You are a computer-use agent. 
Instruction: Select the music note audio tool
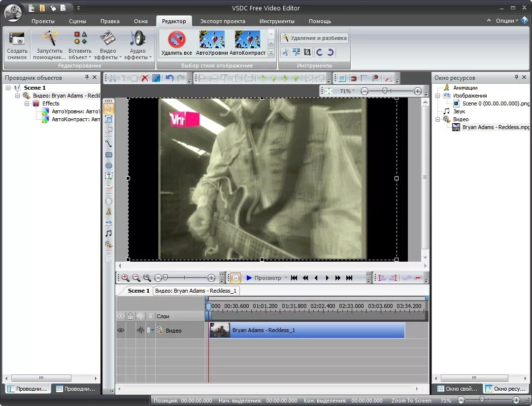[108, 233]
